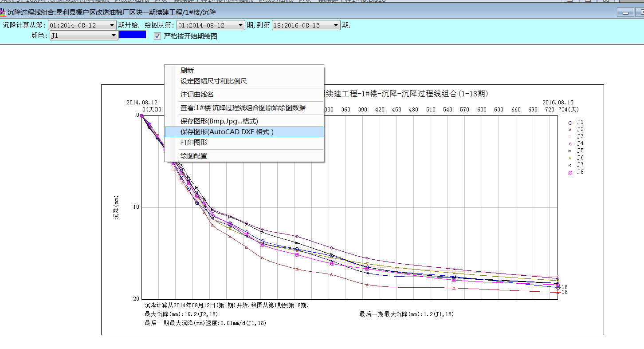Click the black right-triangle J5 legend marker
The width and height of the screenshot is (644, 349).
pos(570,151)
